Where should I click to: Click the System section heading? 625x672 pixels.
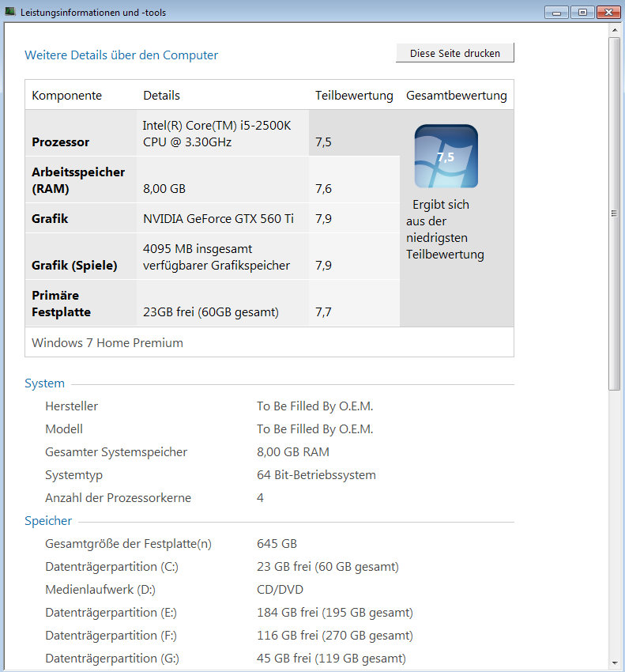(44, 383)
